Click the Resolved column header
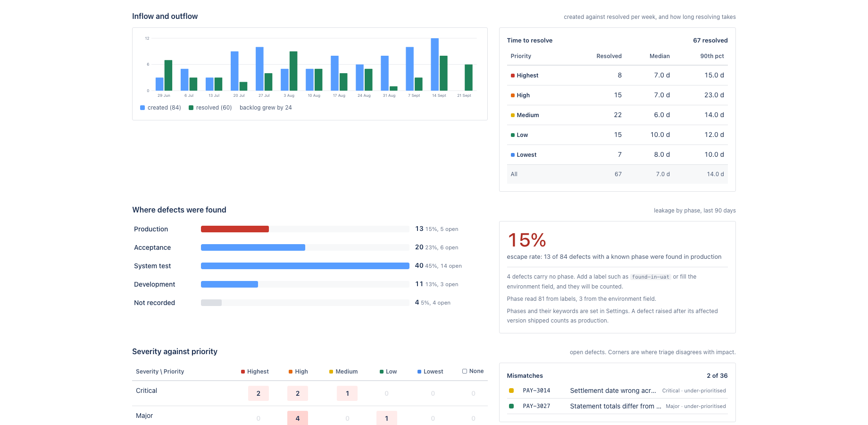Screen dimensions: 868x425 tap(609, 56)
